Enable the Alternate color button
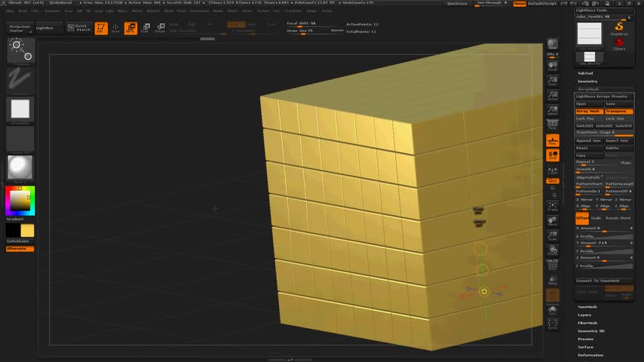Image resolution: width=644 pixels, height=362 pixels. (x=20, y=249)
